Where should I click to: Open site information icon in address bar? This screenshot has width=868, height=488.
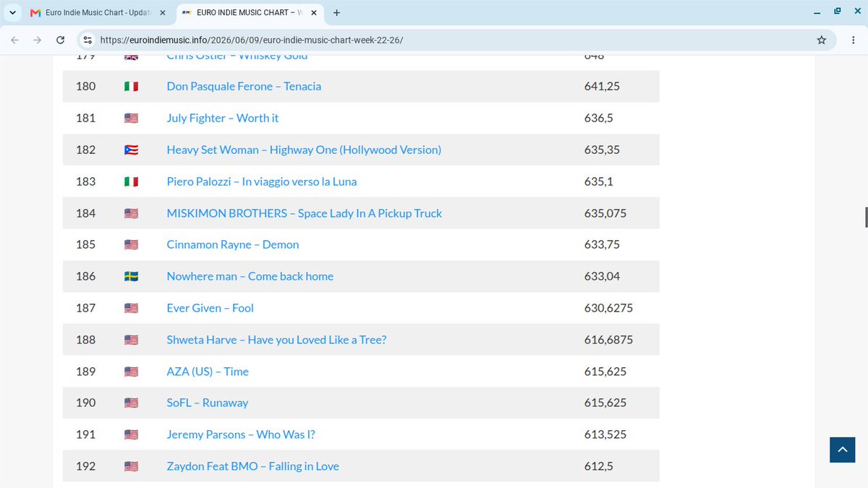[88, 40]
